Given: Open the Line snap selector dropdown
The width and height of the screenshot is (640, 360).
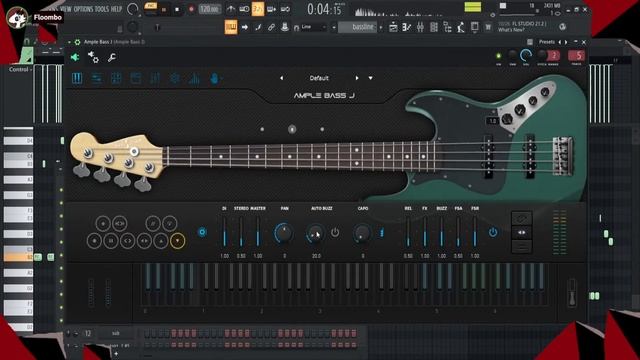Looking at the screenshot, I should coord(313,27).
